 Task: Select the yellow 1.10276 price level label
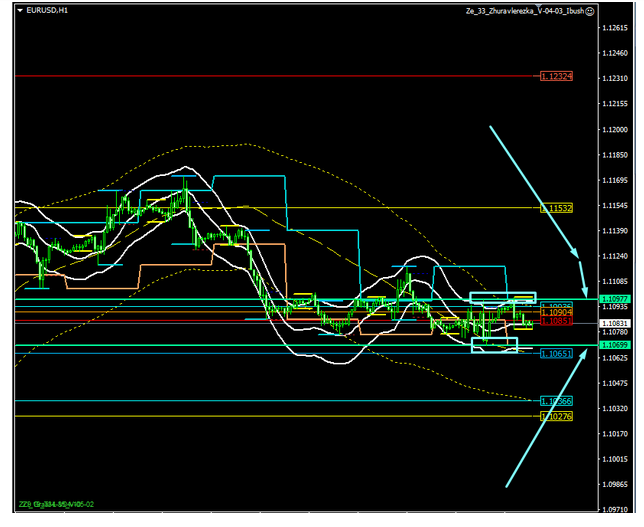point(555,415)
